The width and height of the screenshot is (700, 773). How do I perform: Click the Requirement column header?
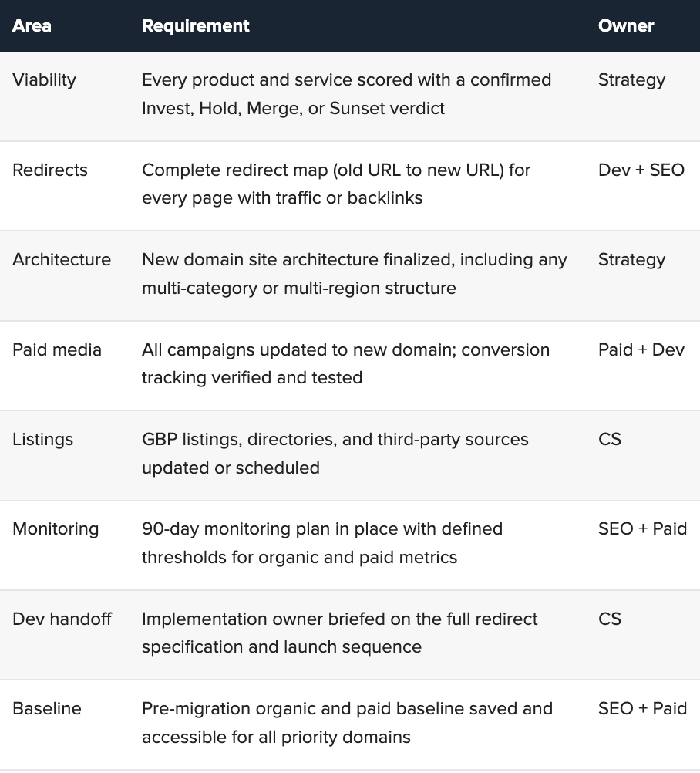coord(196,25)
